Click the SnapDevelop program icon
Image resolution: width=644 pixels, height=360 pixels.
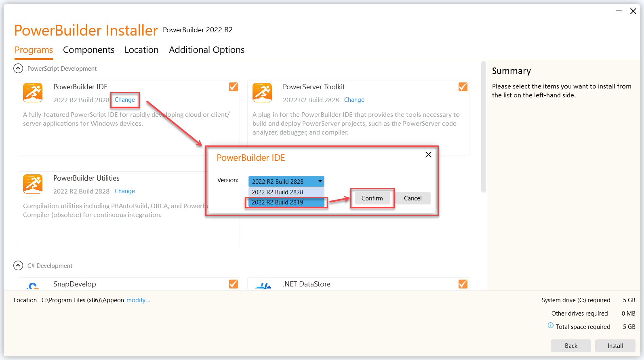[33, 286]
